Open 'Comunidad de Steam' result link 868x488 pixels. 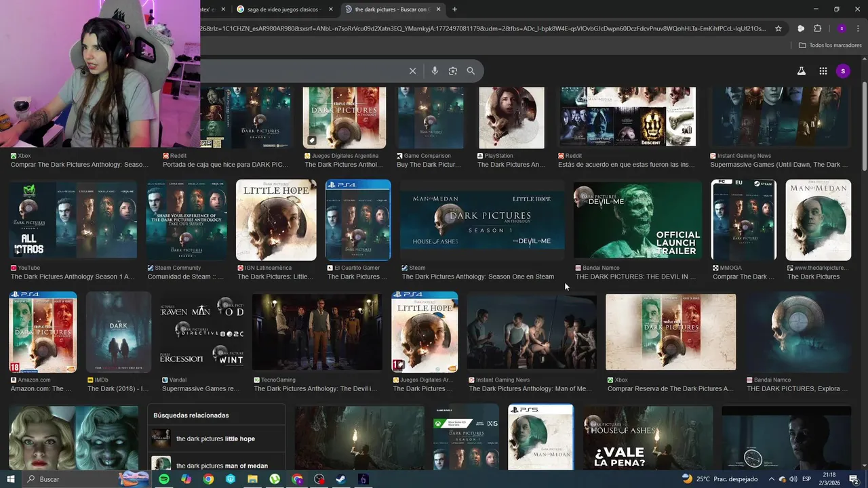[x=185, y=277]
